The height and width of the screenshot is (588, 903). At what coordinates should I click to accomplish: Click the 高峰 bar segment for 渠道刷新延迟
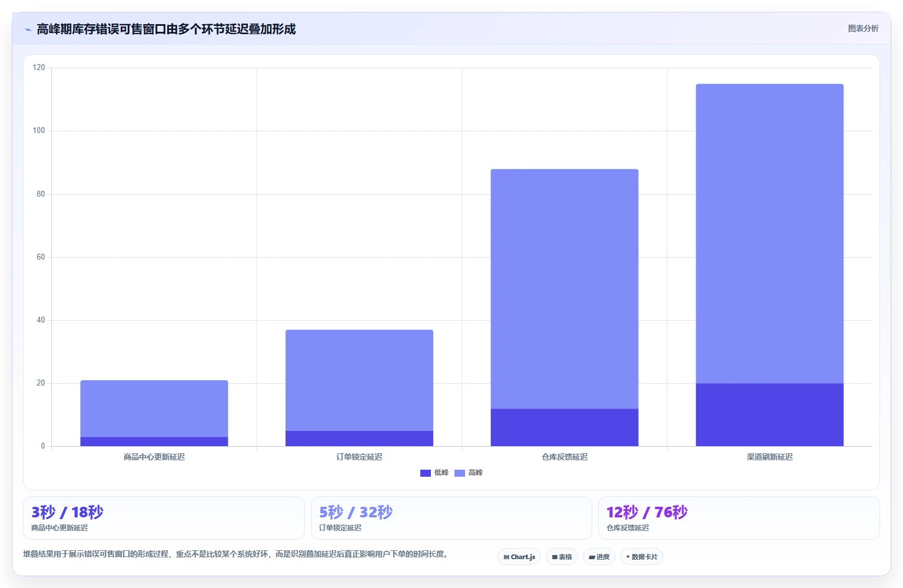click(x=769, y=234)
